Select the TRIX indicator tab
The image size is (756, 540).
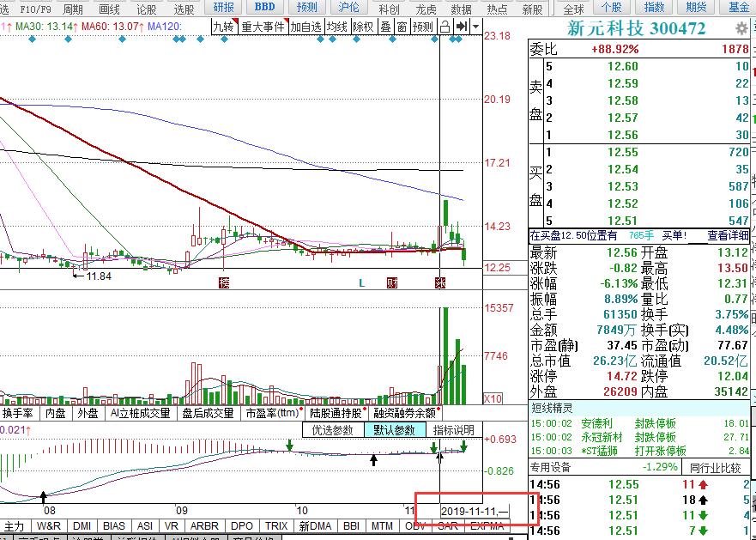pos(275,526)
